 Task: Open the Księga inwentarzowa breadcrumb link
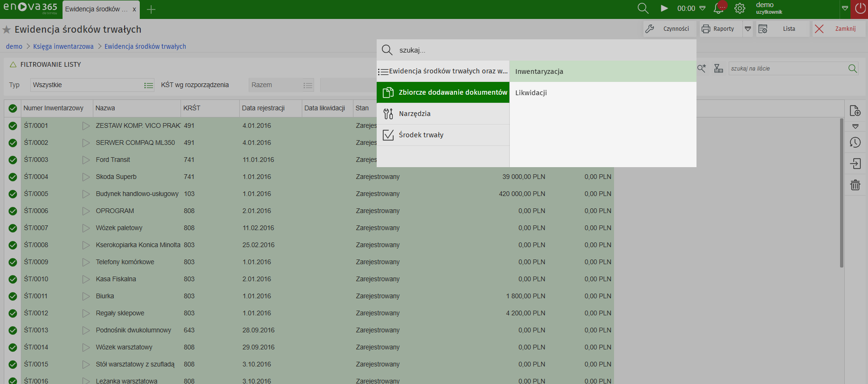[x=63, y=46]
